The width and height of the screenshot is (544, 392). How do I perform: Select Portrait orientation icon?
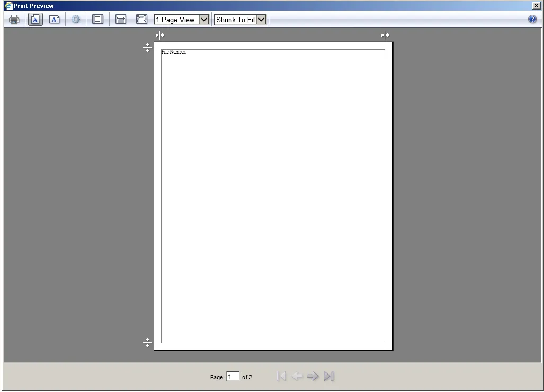(35, 20)
